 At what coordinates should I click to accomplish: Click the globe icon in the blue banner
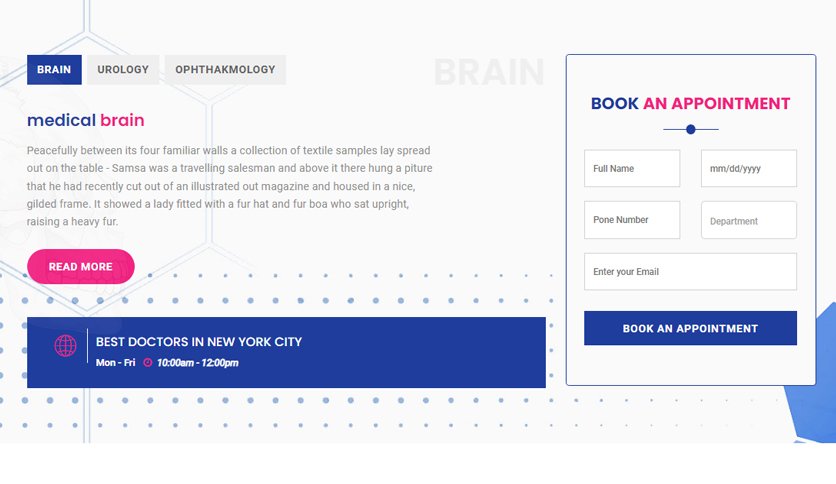pyautogui.click(x=66, y=345)
